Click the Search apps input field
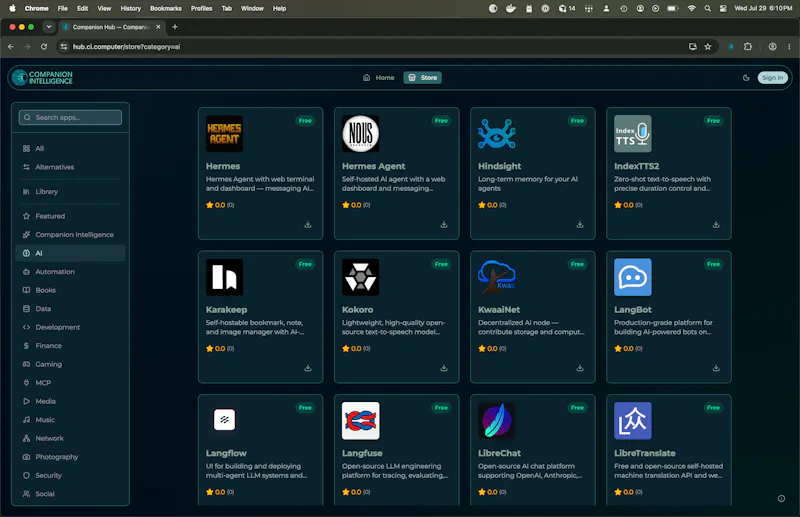The width and height of the screenshot is (800, 517). 70,117
